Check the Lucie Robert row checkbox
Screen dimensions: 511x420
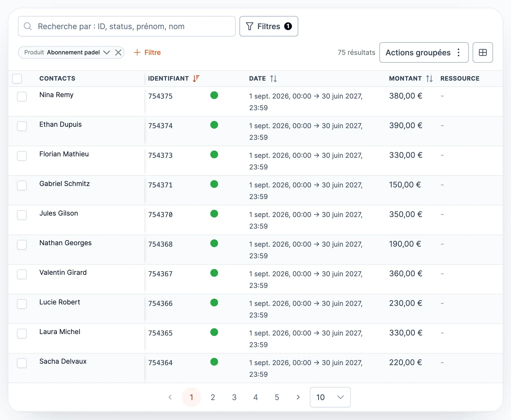(x=22, y=304)
